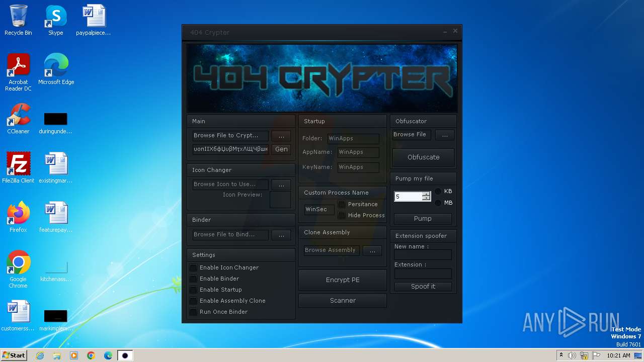The width and height of the screenshot is (644, 362).
Task: Open the Recycle Bin desktop icon
Action: pos(18,20)
